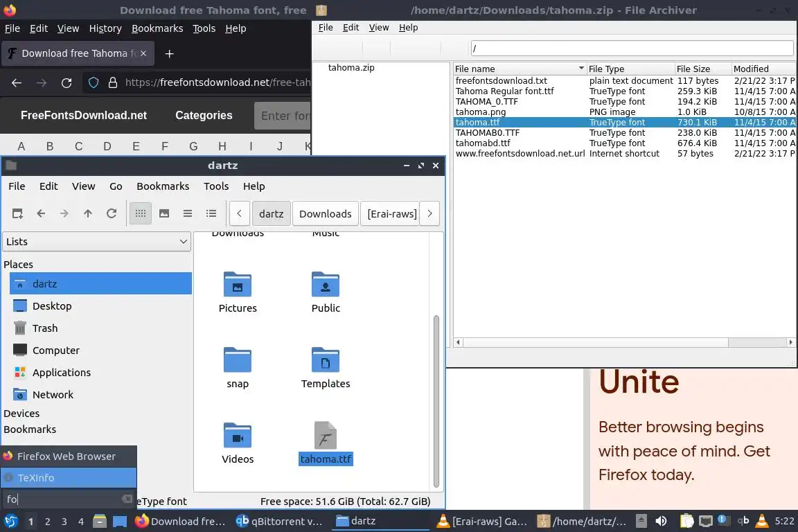
Task: Go back in dartz file manager
Action: click(x=41, y=214)
